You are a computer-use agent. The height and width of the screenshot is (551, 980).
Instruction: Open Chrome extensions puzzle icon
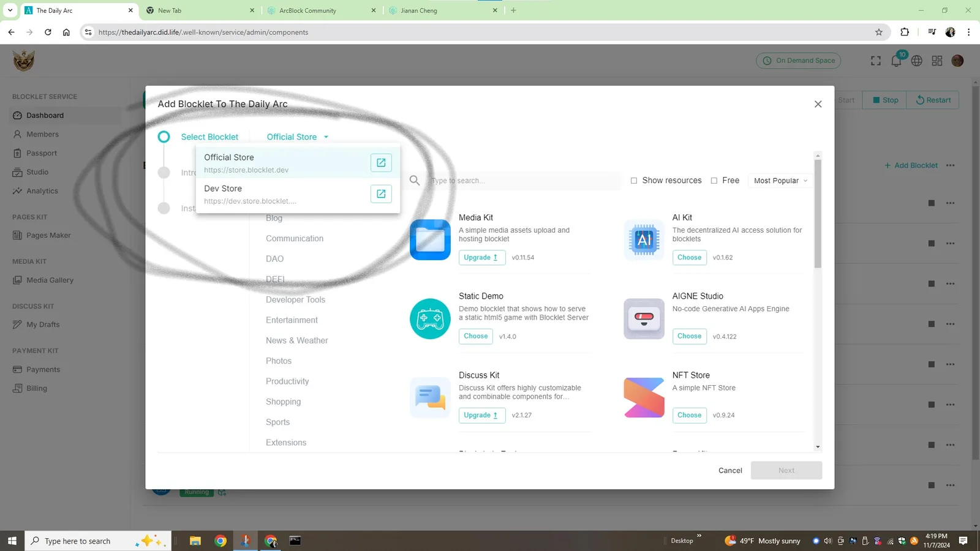tap(905, 32)
